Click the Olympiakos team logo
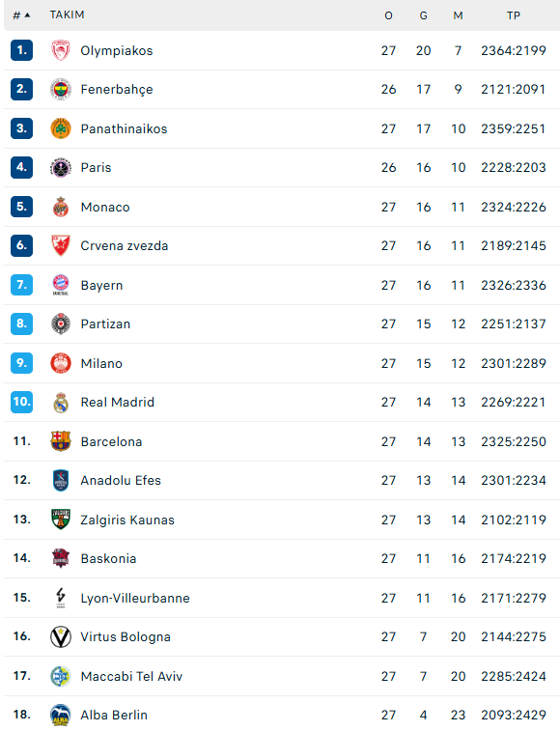Image resolution: width=560 pixels, height=731 pixels. click(61, 50)
